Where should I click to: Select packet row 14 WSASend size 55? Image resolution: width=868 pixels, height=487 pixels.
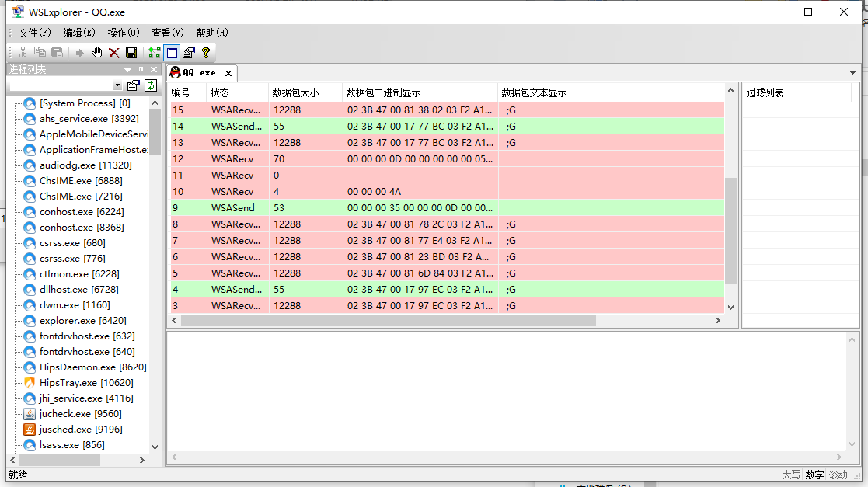[448, 126]
